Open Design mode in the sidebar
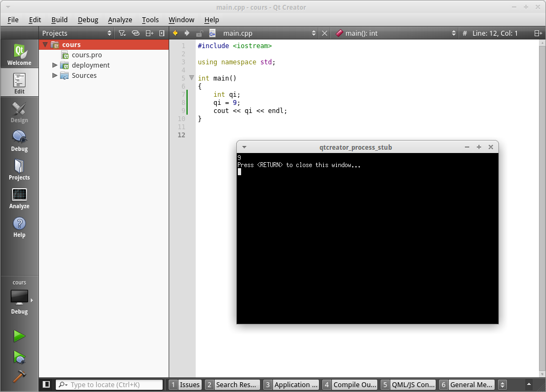 [x=19, y=112]
